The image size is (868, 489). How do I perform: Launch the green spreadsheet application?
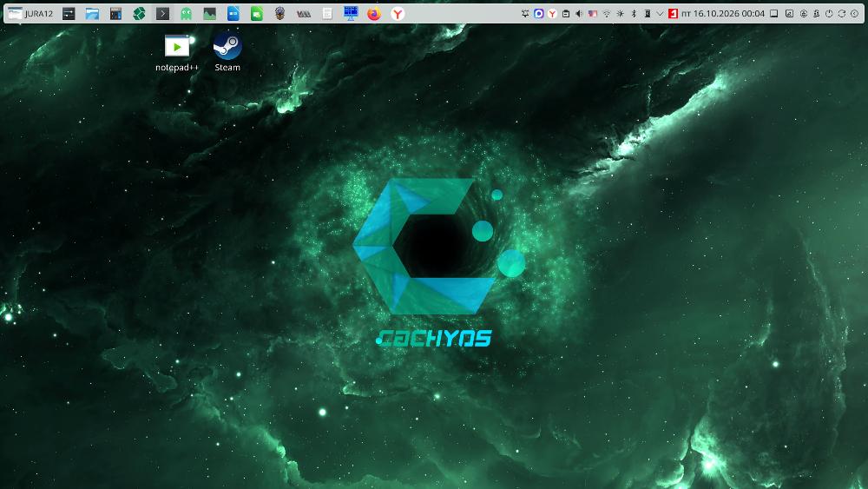pyautogui.click(x=257, y=13)
